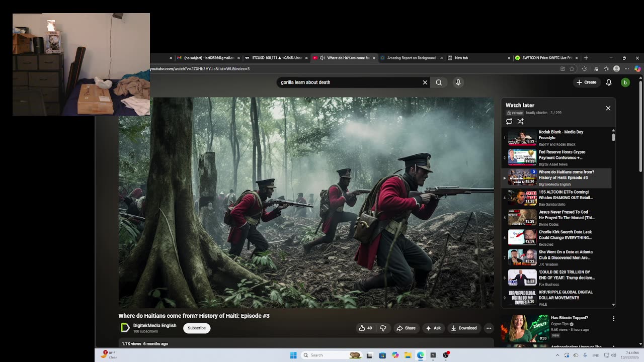This screenshot has height=362, width=644.
Task: Toggle shuffle playlist in Watch later
Action: click(521, 121)
